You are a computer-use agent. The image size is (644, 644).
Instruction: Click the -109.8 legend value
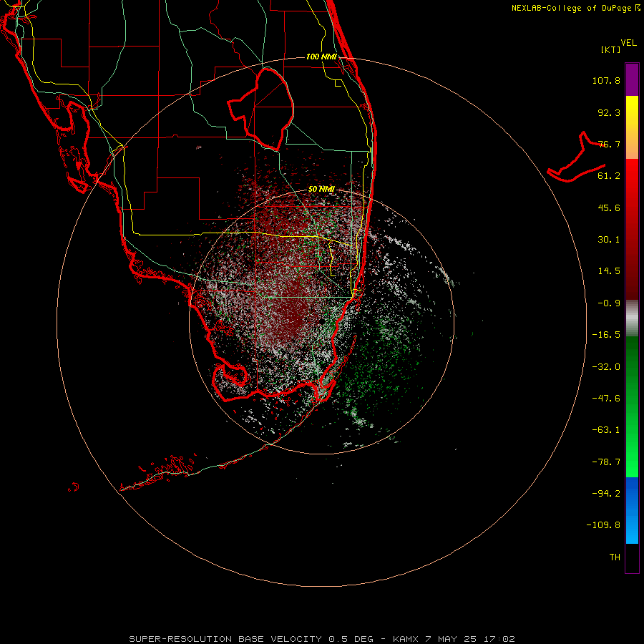click(603, 525)
